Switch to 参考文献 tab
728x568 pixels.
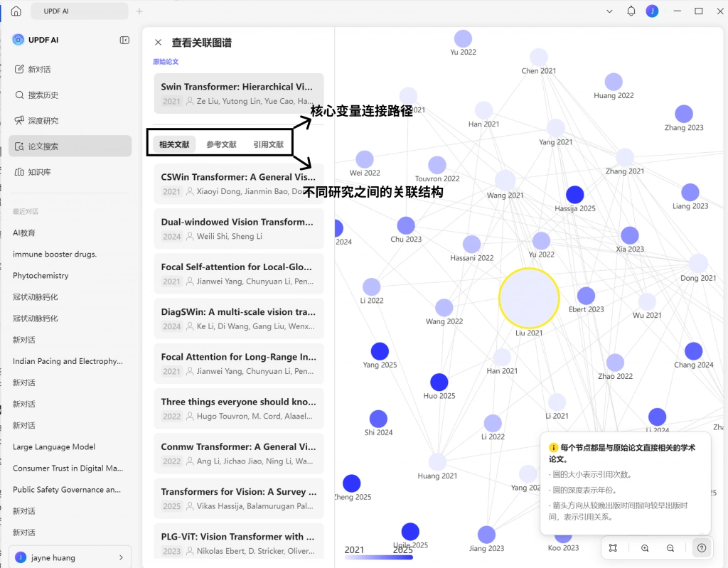[222, 144]
